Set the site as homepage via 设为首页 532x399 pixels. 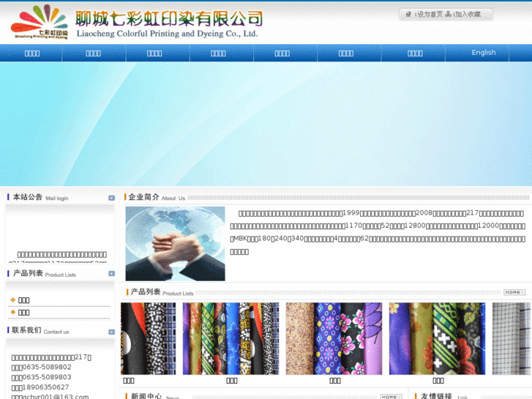click(430, 14)
